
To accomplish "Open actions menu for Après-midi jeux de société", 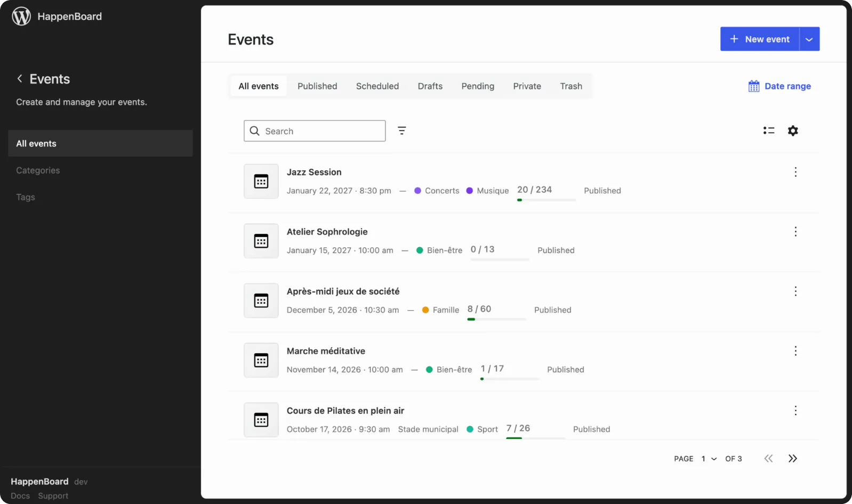I will pyautogui.click(x=795, y=291).
